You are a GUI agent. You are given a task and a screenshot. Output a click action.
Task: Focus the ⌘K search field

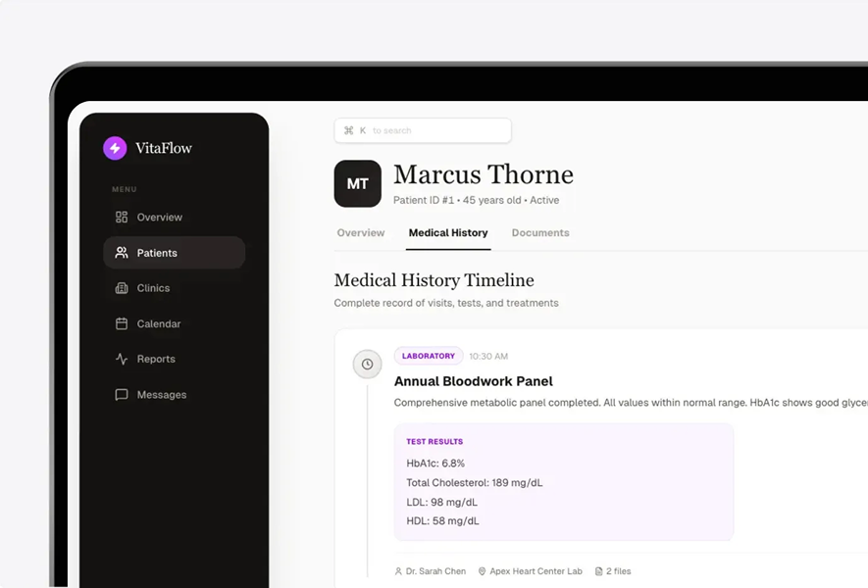point(423,130)
